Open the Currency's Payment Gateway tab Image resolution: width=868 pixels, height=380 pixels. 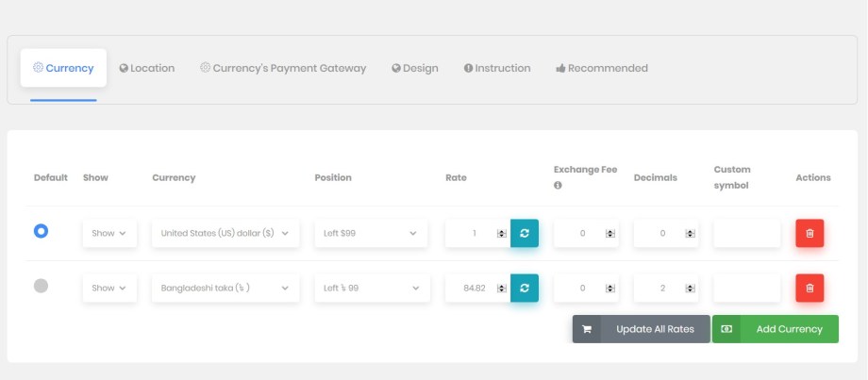point(283,68)
